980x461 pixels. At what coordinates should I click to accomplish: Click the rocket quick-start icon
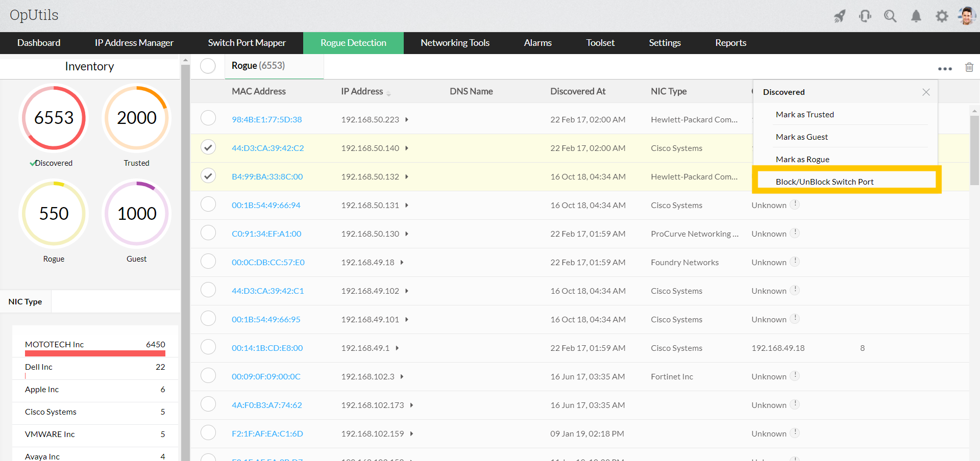pos(840,16)
